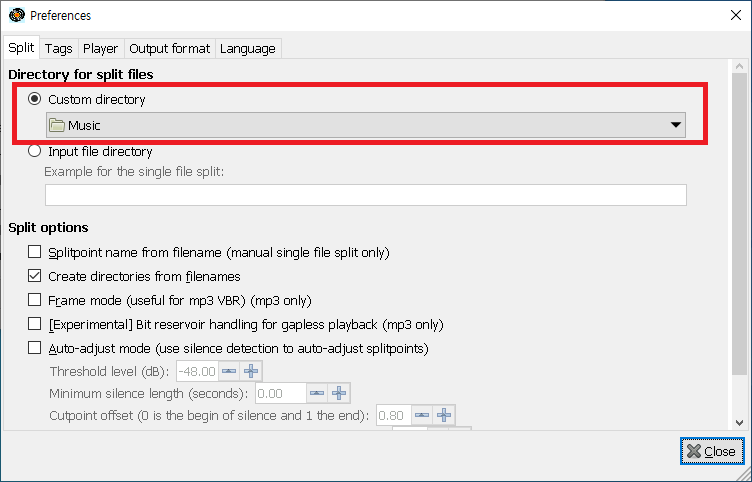Click minus icon for Threshold level
The height and width of the screenshot is (482, 752).
click(x=230, y=371)
